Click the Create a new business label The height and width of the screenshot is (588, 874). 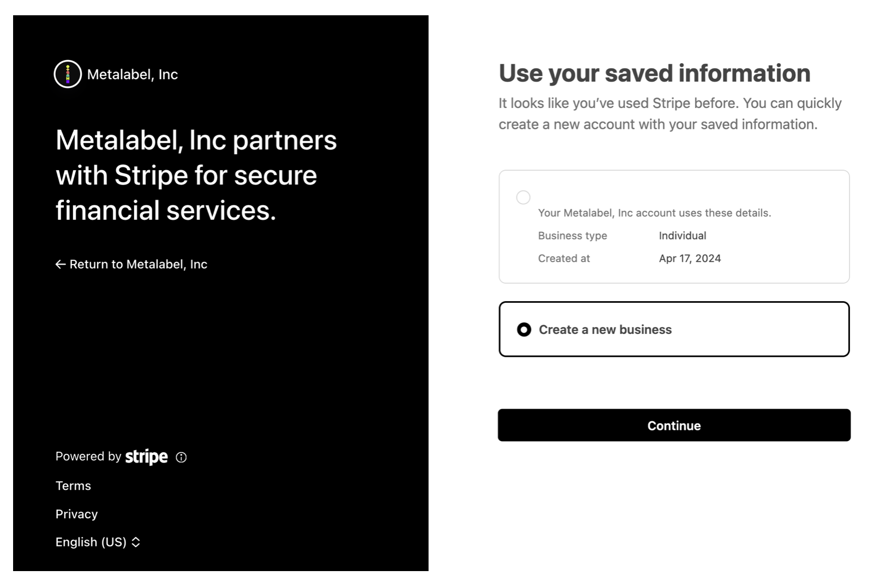coord(605,330)
